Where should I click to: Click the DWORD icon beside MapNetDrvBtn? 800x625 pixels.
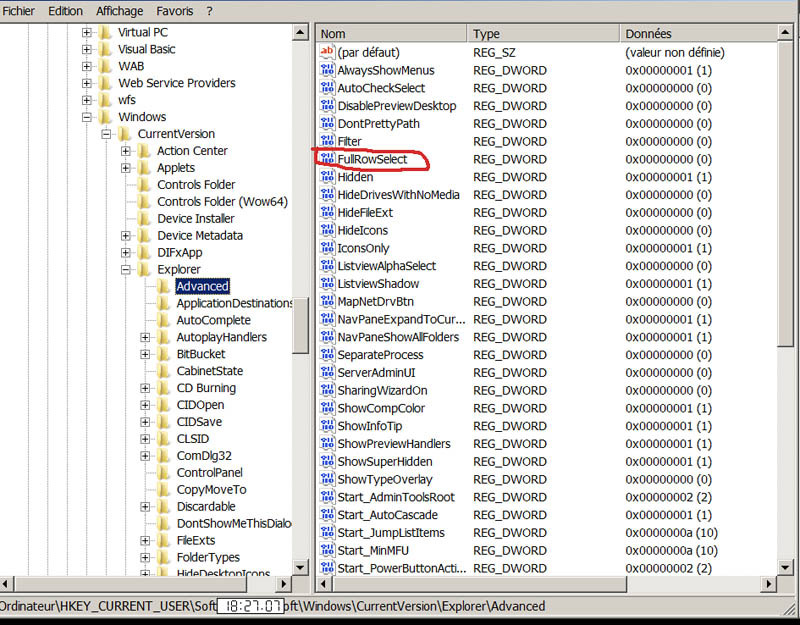pyautogui.click(x=327, y=301)
